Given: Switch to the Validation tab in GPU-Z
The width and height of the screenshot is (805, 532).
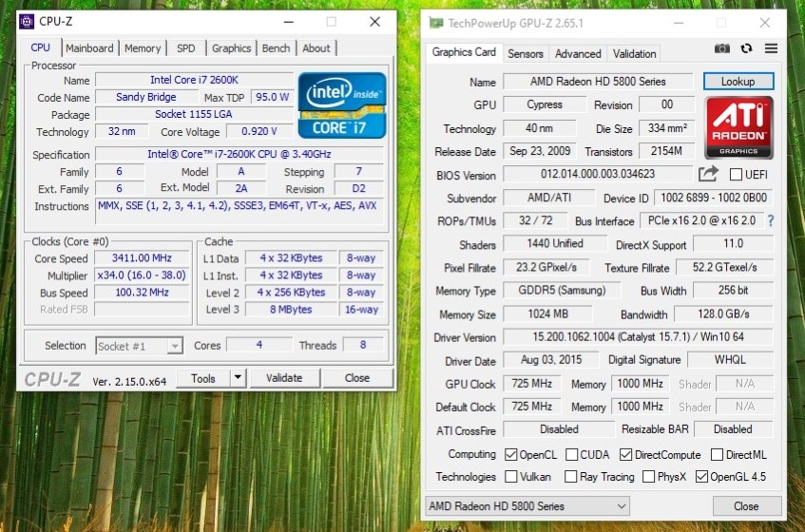Looking at the screenshot, I should coord(635,54).
